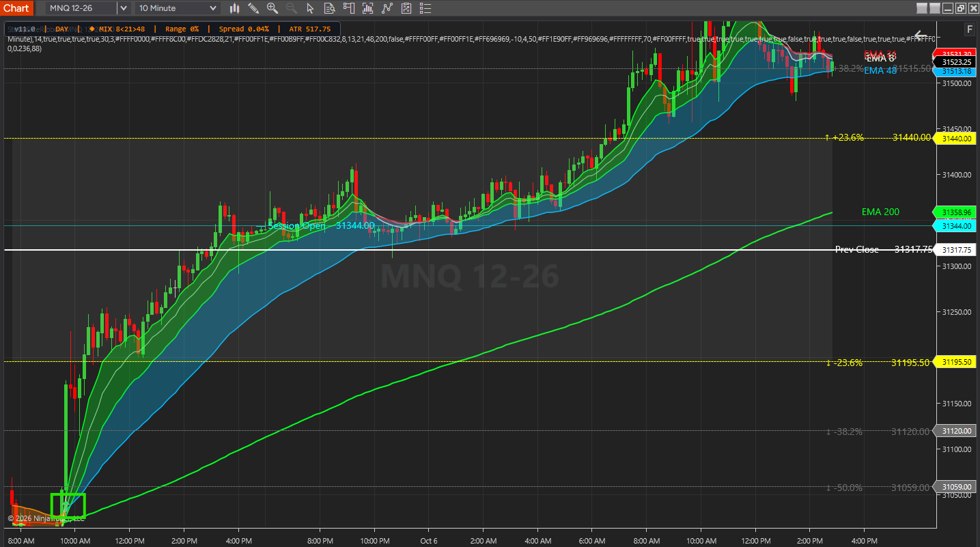Screen dimensions: 980x547
Task: Toggle the Chart Trader panel
Action: coord(349,8)
